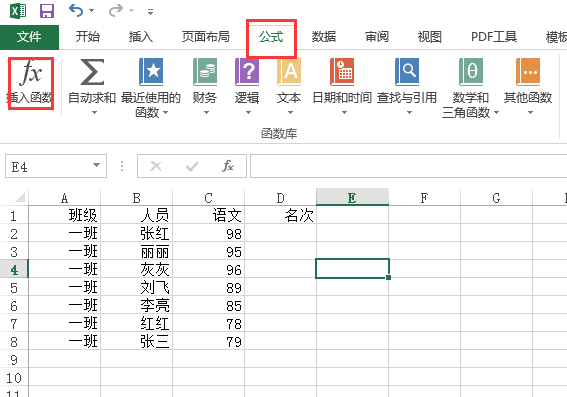Switch to the 开始 tab
Image resolution: width=567 pixels, height=397 pixels.
[88, 37]
